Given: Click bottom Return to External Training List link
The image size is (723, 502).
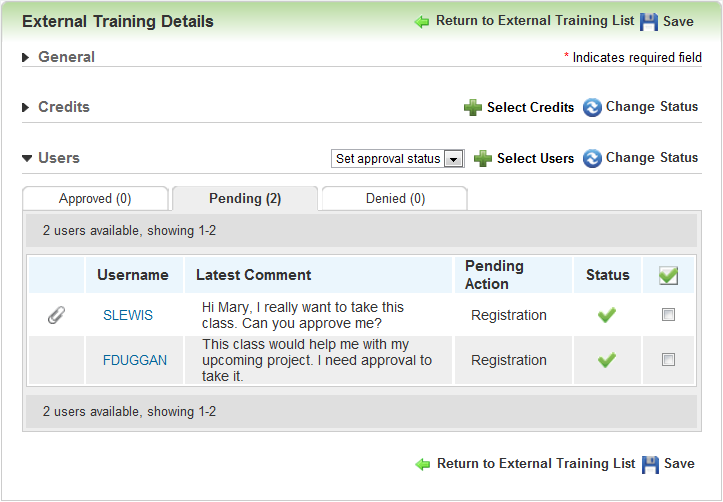Looking at the screenshot, I should tap(535, 464).
